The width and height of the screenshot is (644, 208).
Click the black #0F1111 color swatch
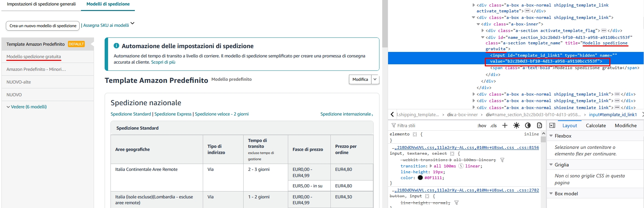pos(420,178)
